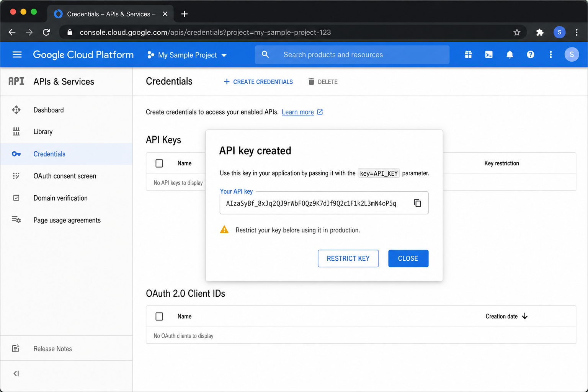Click the search magnifier icon

265,55
